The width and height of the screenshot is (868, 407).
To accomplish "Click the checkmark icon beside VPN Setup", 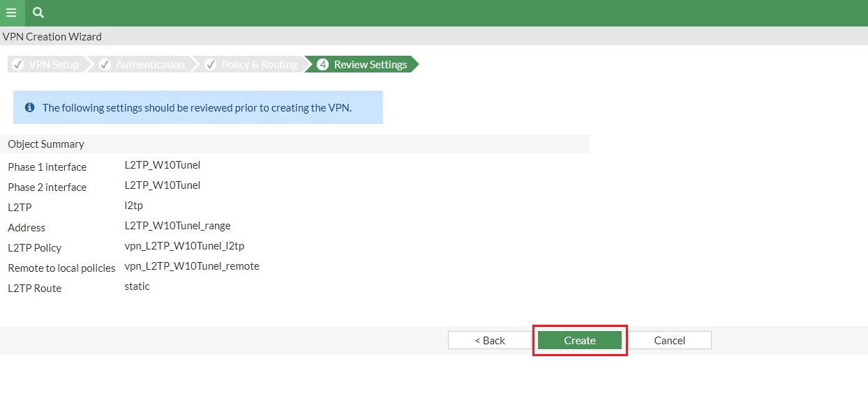I will click(x=18, y=65).
